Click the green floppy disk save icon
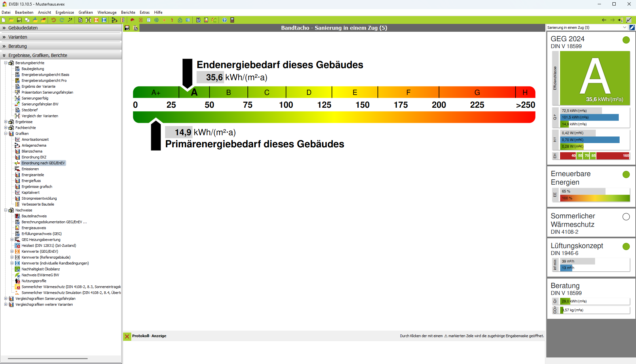 pos(19,20)
